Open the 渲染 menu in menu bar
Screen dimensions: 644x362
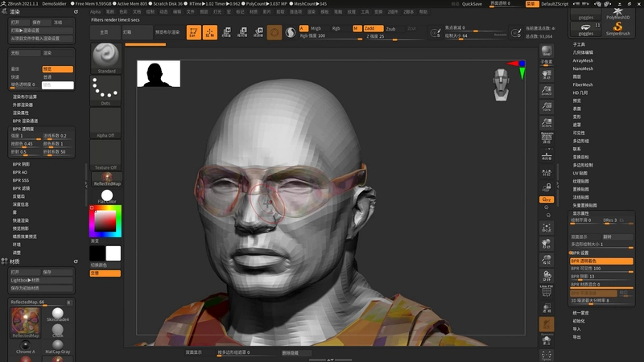(x=312, y=12)
